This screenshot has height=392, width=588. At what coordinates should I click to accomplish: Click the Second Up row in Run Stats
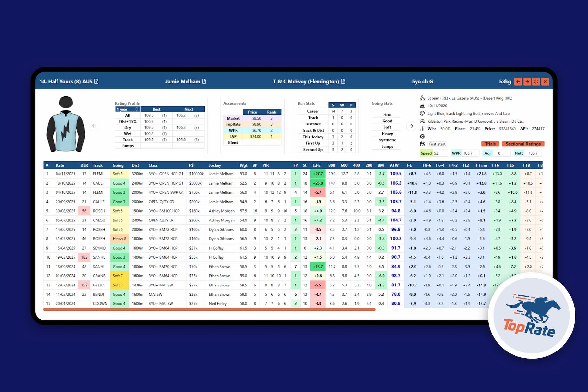point(327,150)
